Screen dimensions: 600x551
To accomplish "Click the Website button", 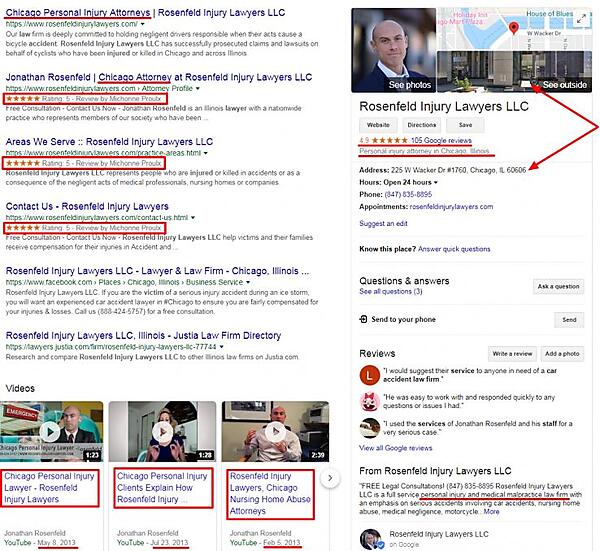I will click(x=378, y=125).
